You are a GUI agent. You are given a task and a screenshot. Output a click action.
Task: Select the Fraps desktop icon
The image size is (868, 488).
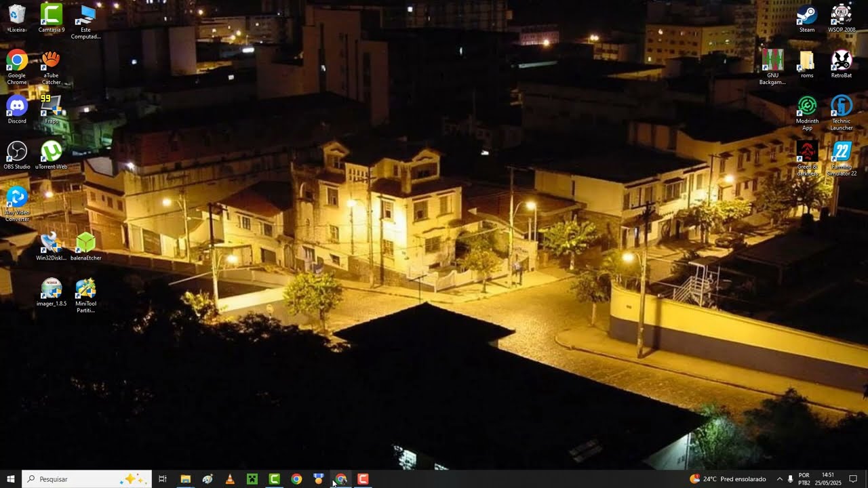click(52, 110)
